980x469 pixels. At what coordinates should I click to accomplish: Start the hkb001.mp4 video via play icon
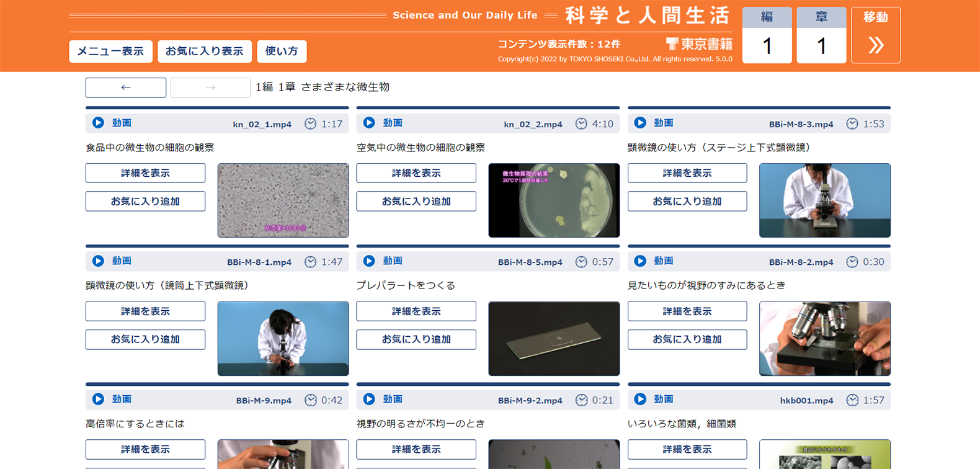(640, 400)
